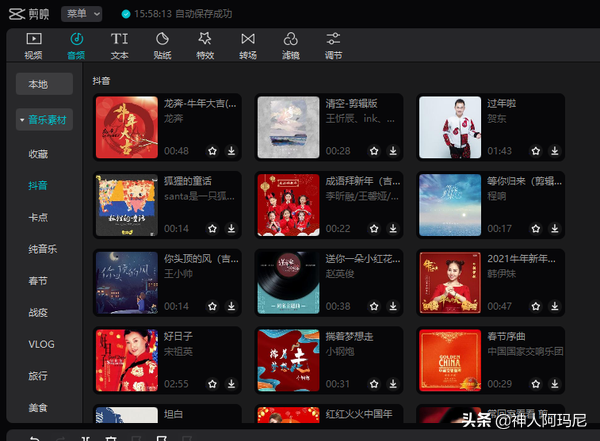Download the 清空-剪辑版 track

pyautogui.click(x=393, y=151)
